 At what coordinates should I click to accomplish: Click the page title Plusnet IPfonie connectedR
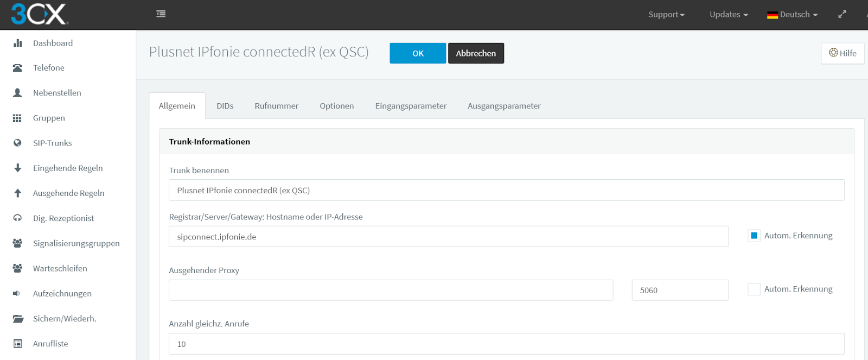(259, 52)
